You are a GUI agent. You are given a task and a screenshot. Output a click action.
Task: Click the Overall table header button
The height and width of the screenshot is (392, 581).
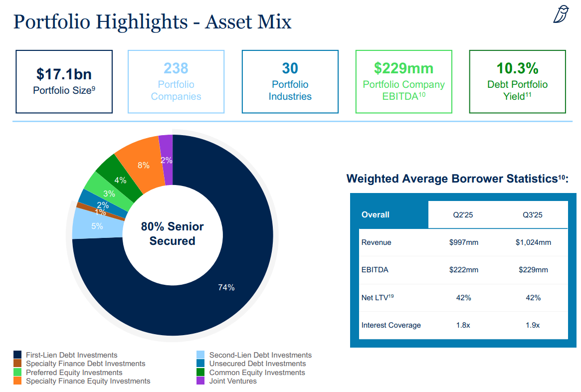pyautogui.click(x=375, y=214)
